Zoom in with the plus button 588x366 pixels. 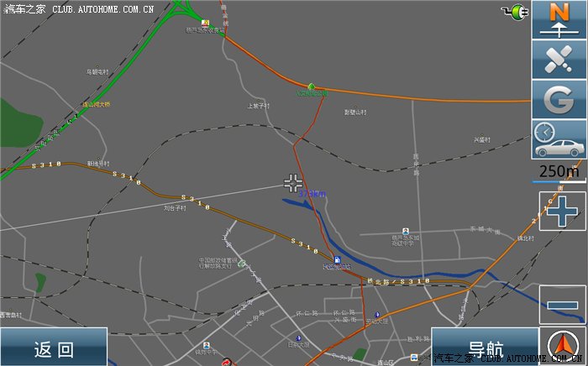[563, 210]
